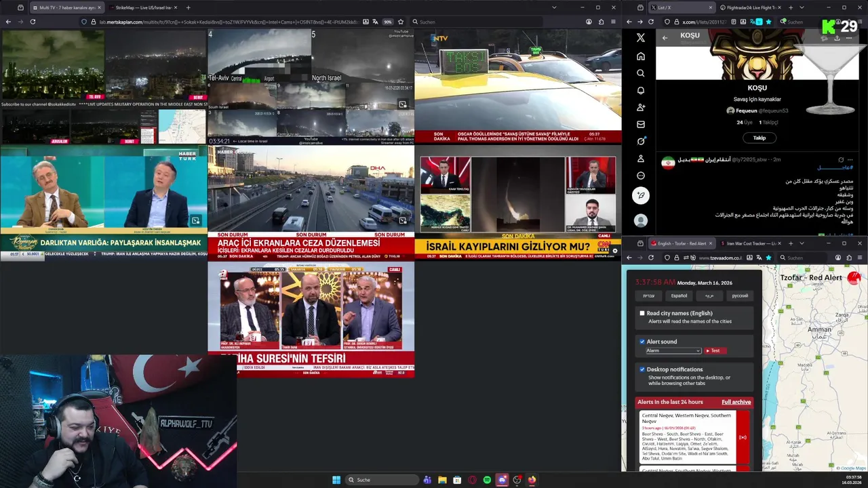Select English - Tzofar Red Alert tab

pos(682,243)
